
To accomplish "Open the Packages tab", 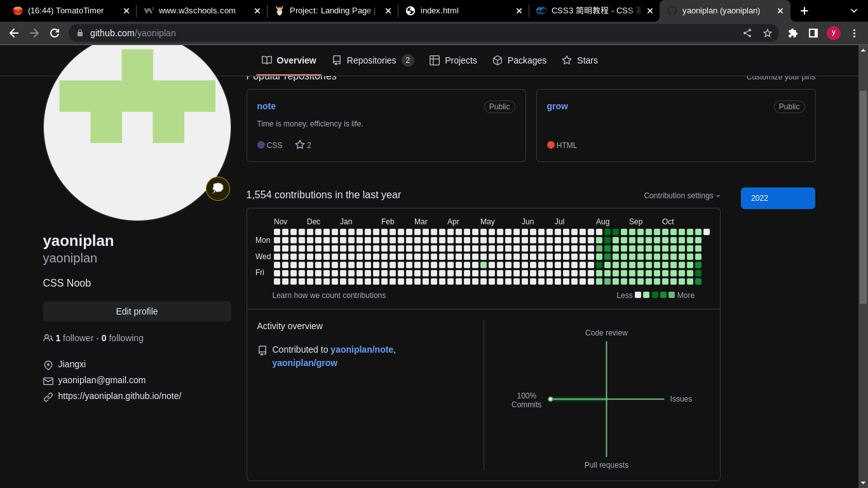I will tap(520, 60).
